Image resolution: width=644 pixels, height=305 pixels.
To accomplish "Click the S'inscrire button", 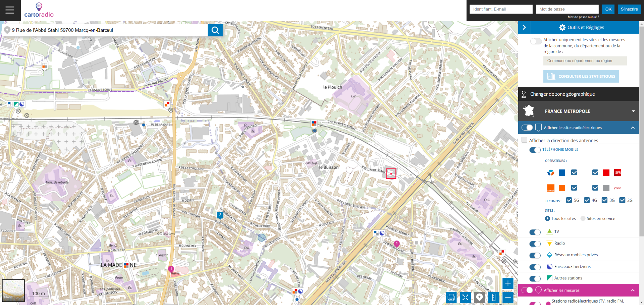I will tap(629, 9).
